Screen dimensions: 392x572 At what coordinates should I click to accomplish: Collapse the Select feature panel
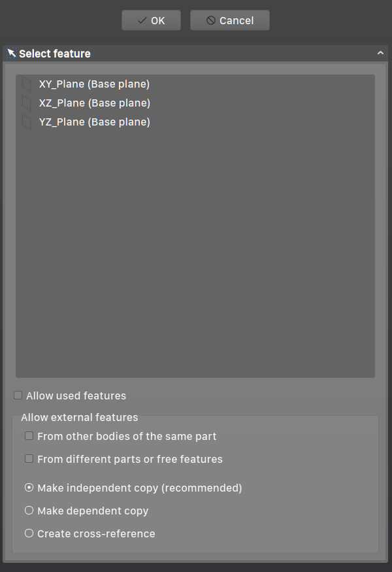(381, 53)
